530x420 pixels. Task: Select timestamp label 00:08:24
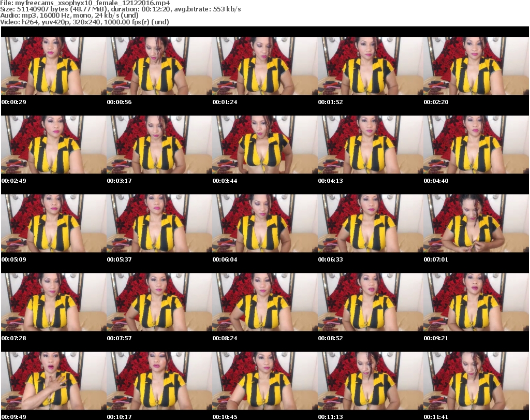(x=225, y=338)
